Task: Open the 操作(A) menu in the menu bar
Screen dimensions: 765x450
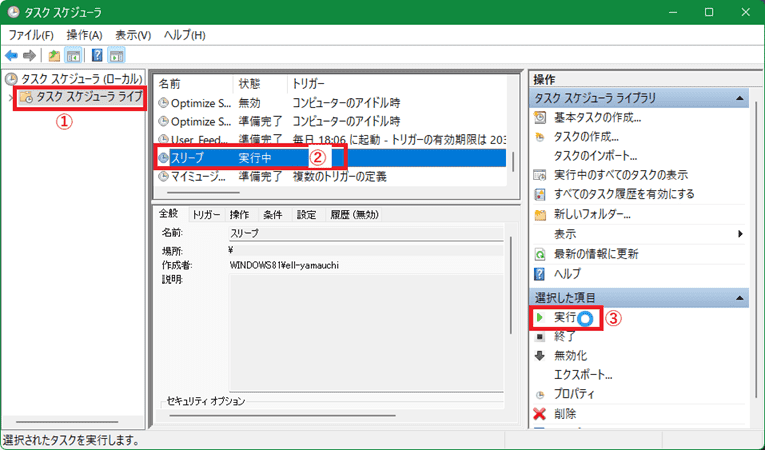Action: point(83,35)
